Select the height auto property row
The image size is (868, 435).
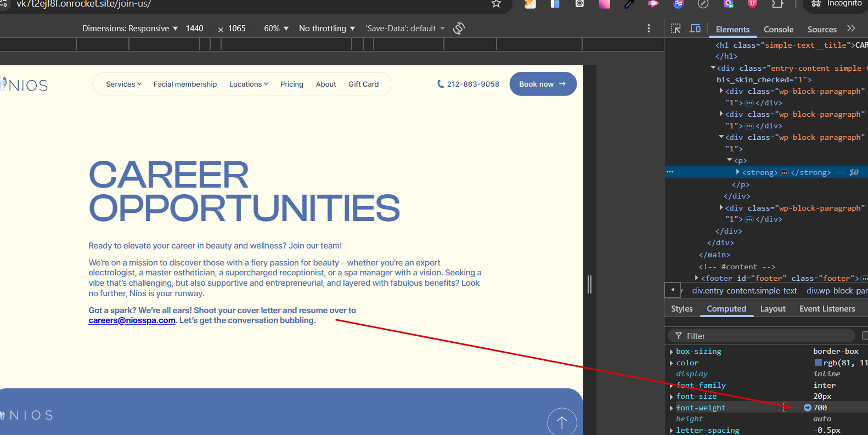click(766, 419)
